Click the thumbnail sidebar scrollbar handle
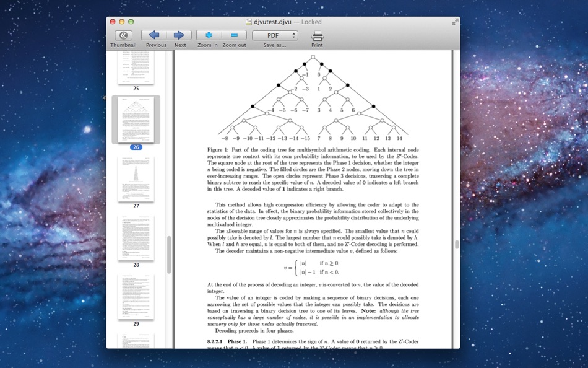 [169, 254]
